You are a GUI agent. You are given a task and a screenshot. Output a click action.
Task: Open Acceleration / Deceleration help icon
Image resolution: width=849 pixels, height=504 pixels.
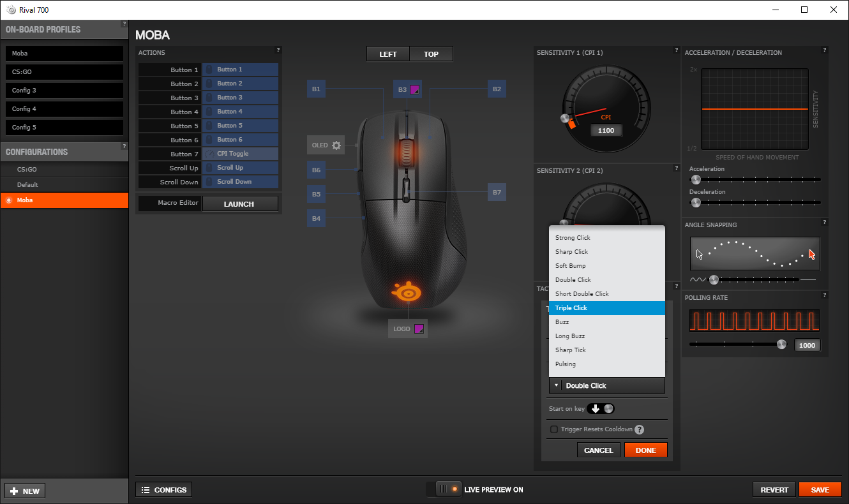[x=825, y=50]
